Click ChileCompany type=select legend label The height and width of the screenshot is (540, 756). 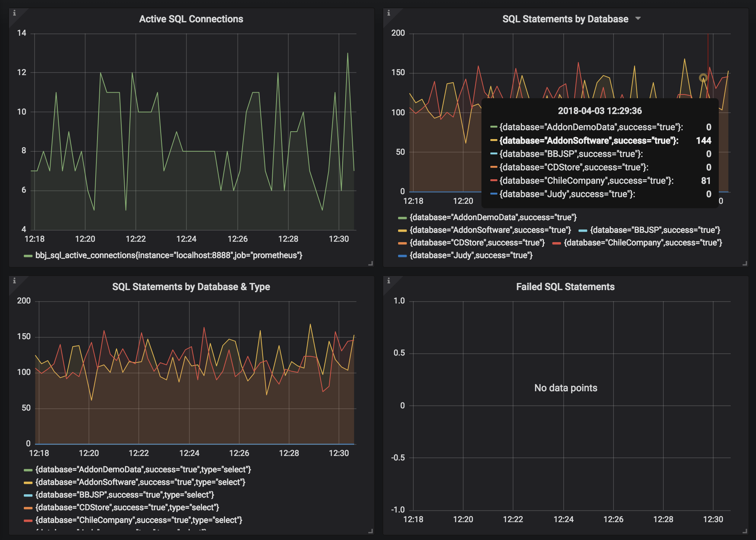(138, 520)
